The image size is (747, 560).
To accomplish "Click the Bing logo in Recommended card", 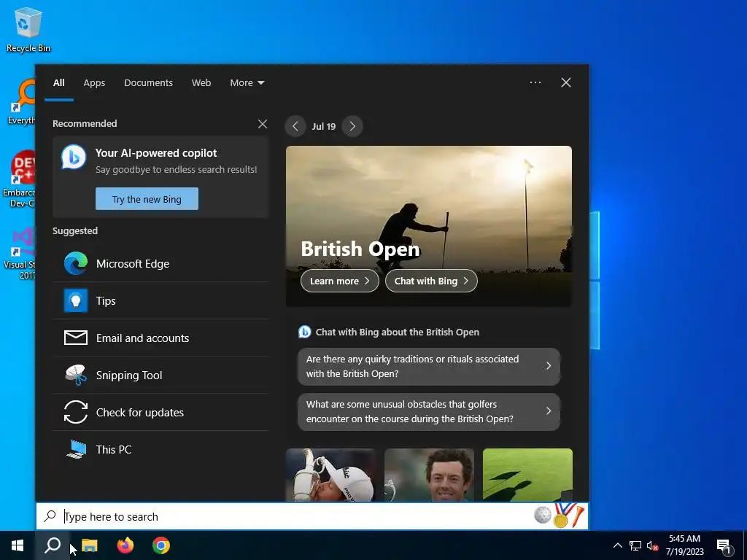I will [x=74, y=157].
